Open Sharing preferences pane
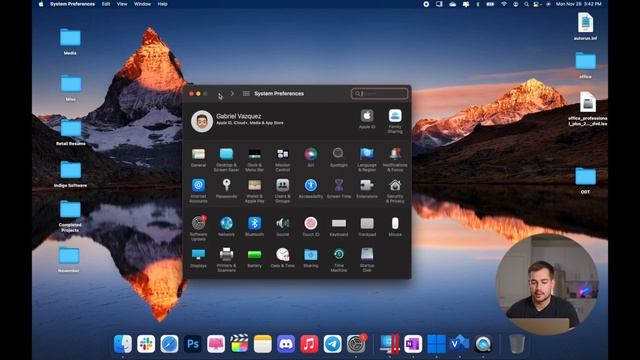This screenshot has width=640, height=360. 311,258
